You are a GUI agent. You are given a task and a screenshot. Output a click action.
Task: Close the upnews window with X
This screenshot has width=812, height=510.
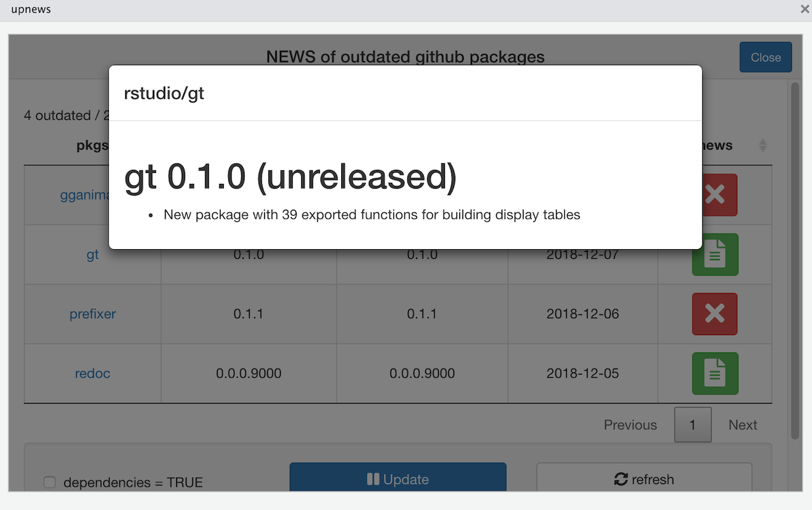coord(805,10)
